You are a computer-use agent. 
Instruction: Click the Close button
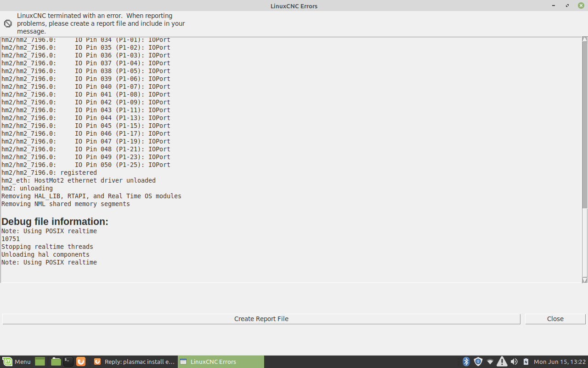click(x=555, y=319)
